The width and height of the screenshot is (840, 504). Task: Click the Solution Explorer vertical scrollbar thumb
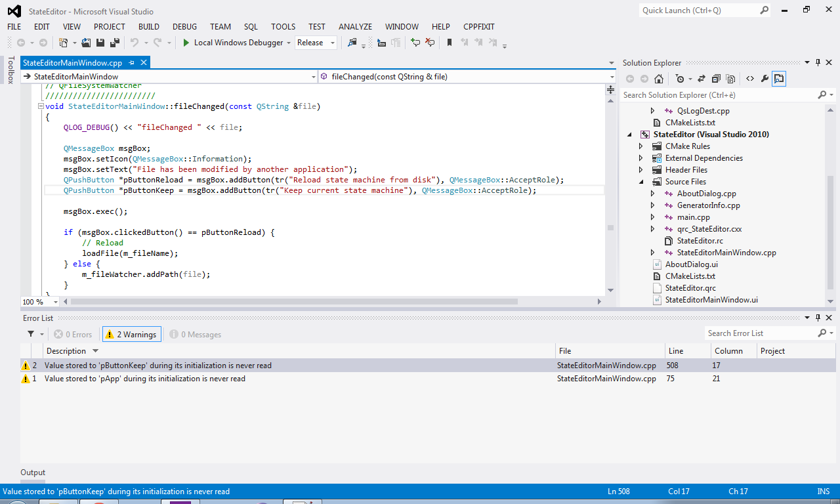(830, 232)
